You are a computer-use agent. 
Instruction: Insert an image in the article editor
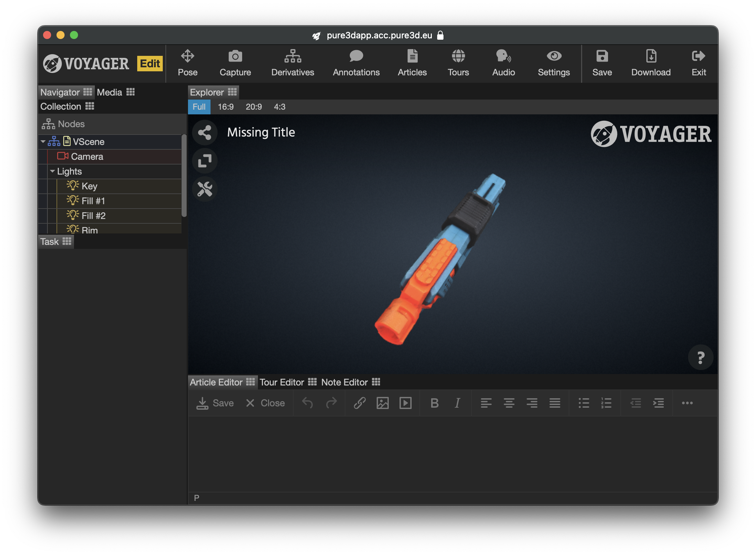(x=382, y=403)
